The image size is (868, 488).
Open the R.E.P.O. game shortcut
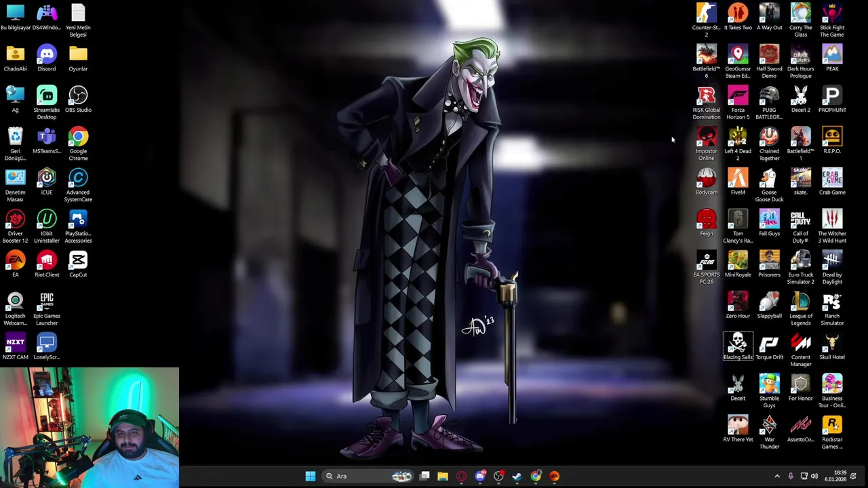832,140
